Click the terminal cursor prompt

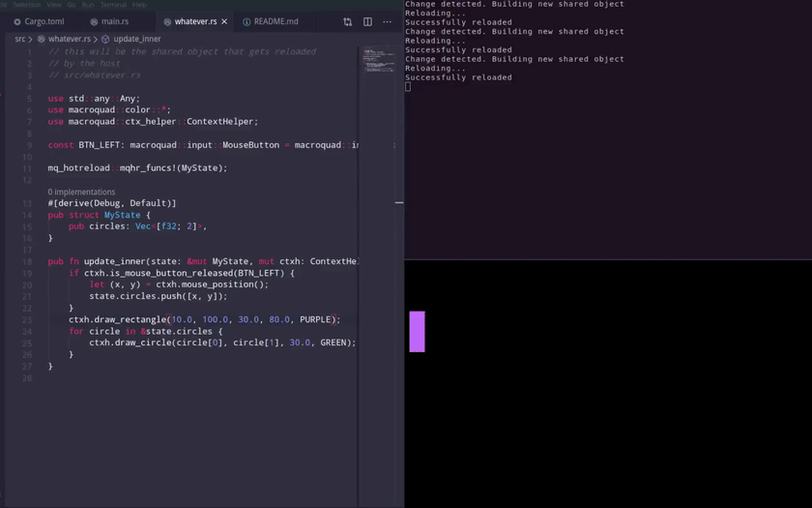(408, 87)
